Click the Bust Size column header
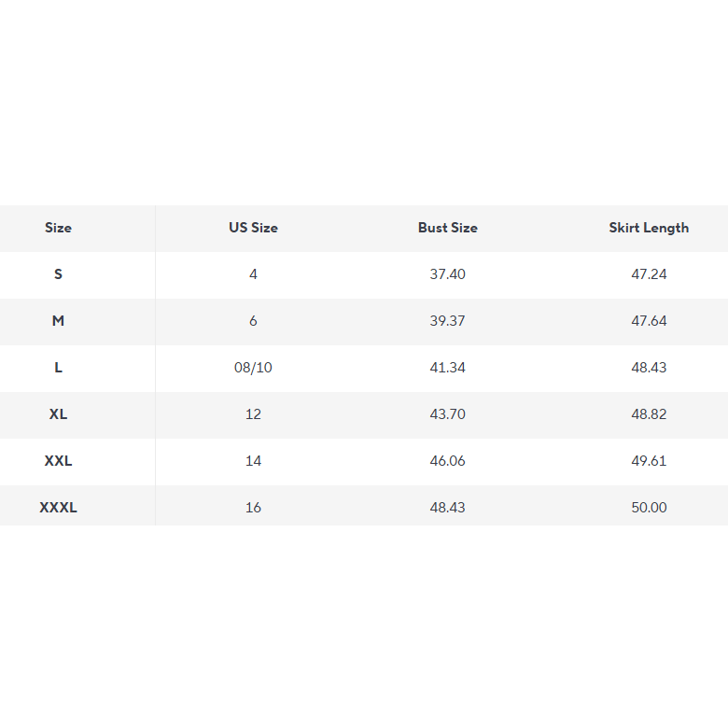The width and height of the screenshot is (728, 728). click(x=448, y=228)
